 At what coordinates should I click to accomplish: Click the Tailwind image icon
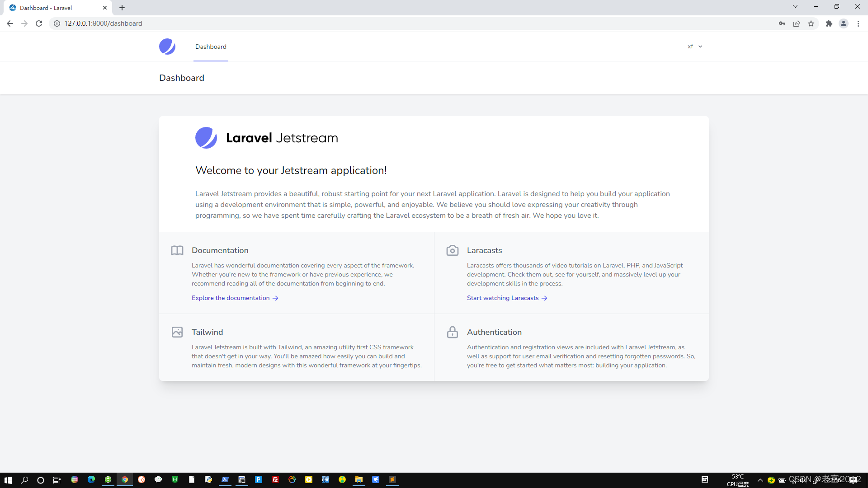[177, 332]
